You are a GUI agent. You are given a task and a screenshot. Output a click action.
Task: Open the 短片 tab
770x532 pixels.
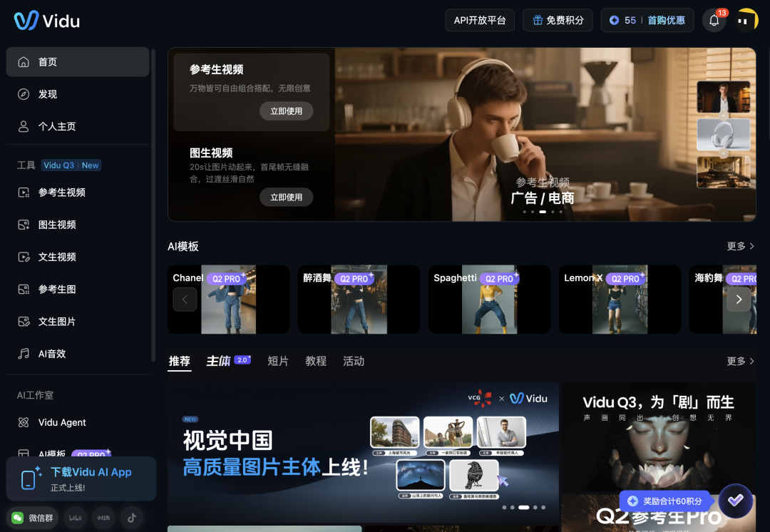coord(278,361)
